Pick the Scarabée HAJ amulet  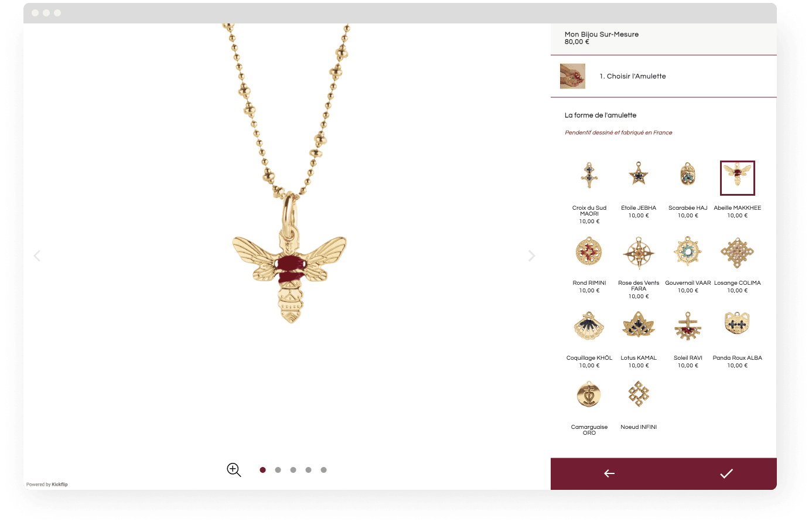688,176
